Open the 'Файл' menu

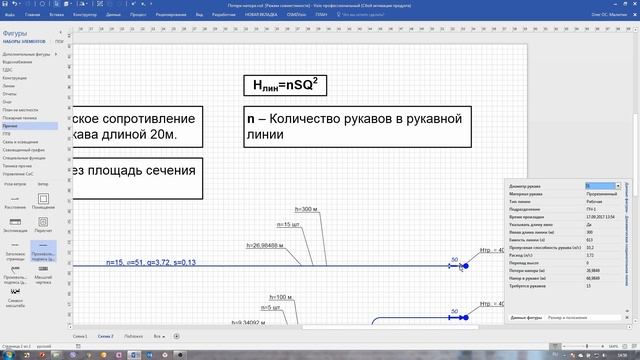[10, 15]
